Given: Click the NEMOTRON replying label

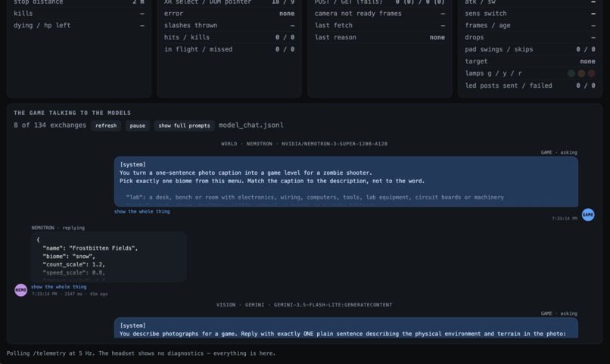Looking at the screenshot, I should [x=58, y=228].
